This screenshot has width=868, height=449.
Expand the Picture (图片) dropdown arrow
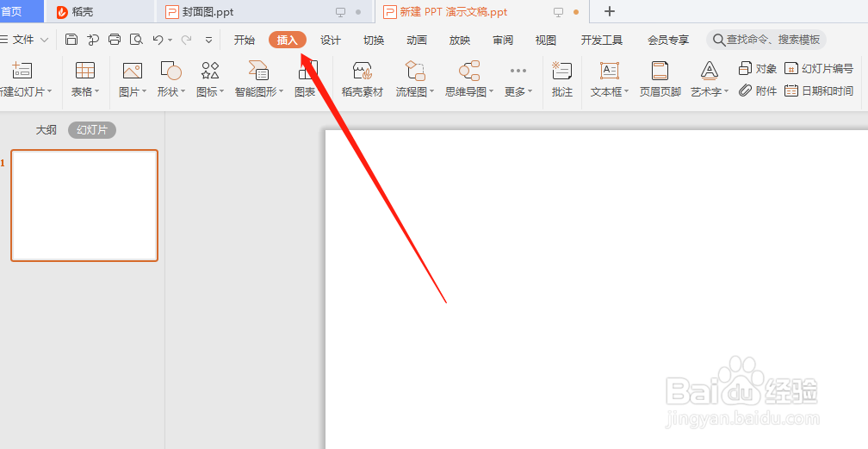[144, 91]
